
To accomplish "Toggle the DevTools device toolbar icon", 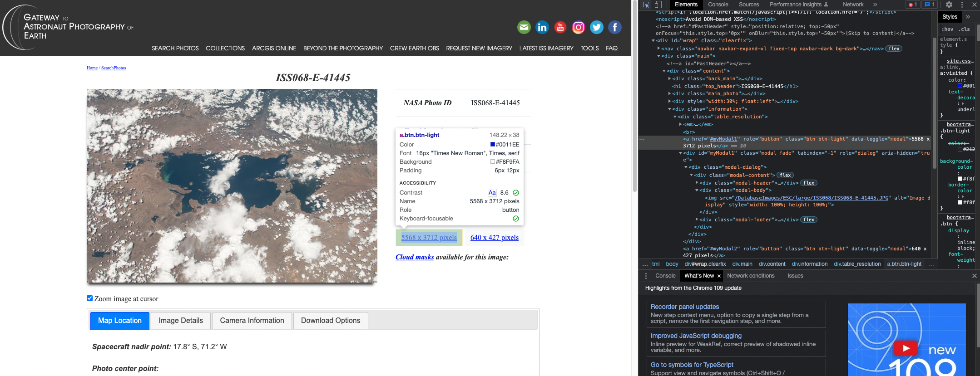I will [658, 5].
